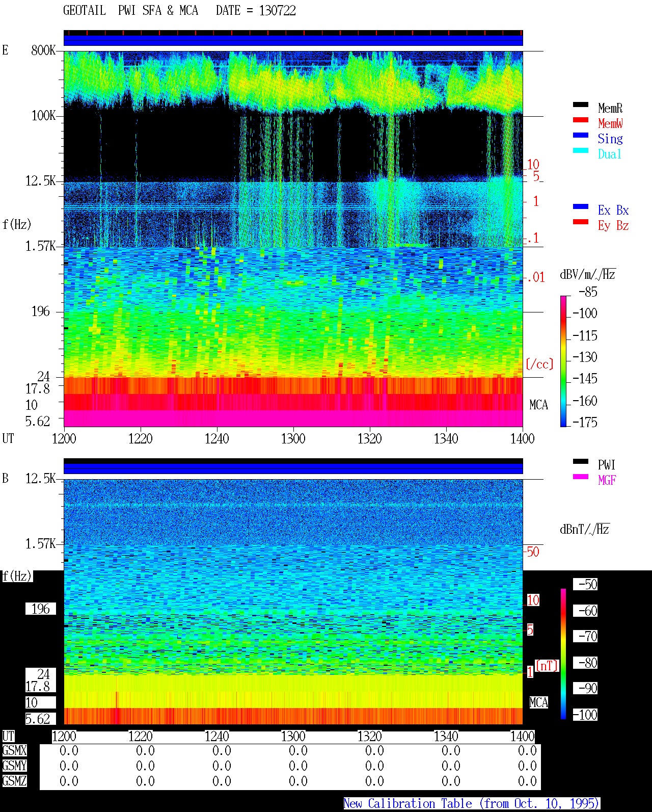Viewport: 652px width, 812px height.
Task: Click the red '50' label beside B panel
Action: [x=533, y=552]
